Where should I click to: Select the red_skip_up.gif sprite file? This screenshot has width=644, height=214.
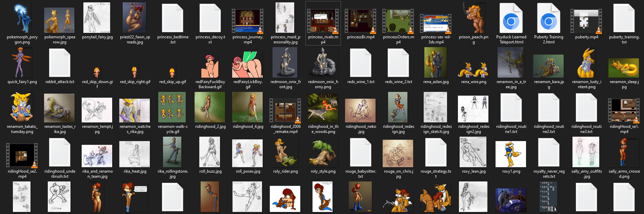[172, 72]
